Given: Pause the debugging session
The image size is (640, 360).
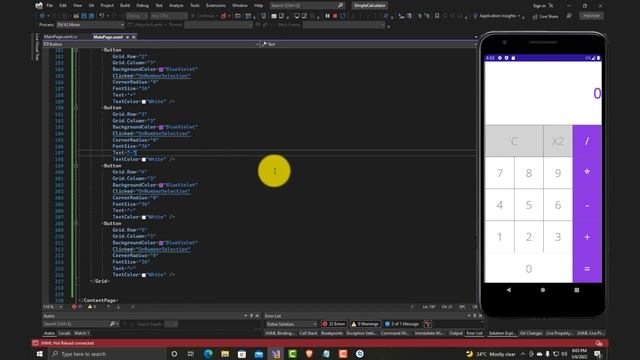Looking at the screenshot, I should 327,16.
